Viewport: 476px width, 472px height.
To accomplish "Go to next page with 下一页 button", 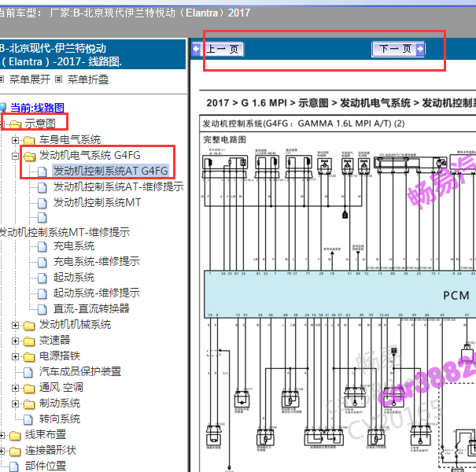I will [x=398, y=49].
